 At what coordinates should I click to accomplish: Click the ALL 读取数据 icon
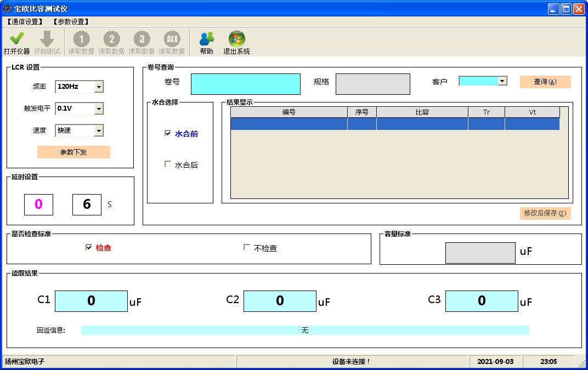[x=172, y=39]
